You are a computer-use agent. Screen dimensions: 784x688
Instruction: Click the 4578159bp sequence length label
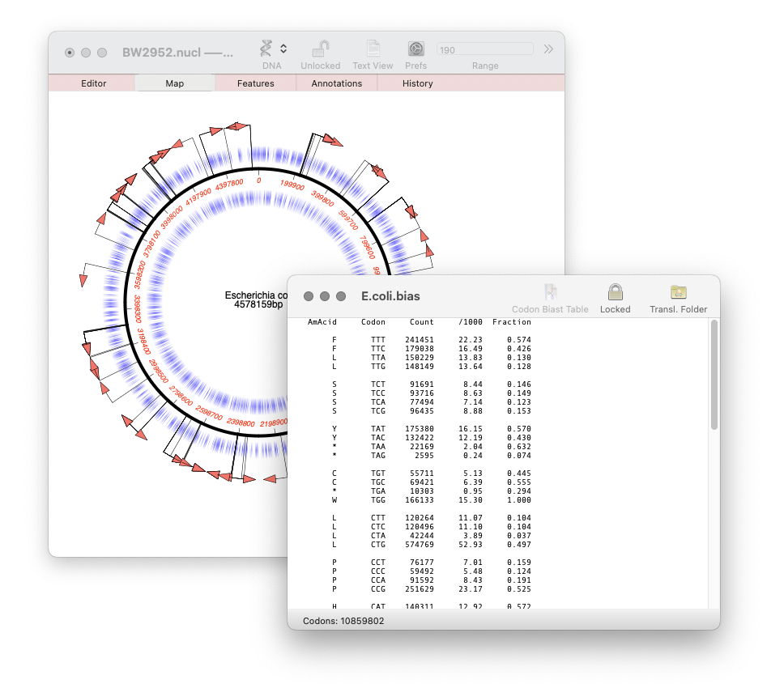[x=258, y=304]
